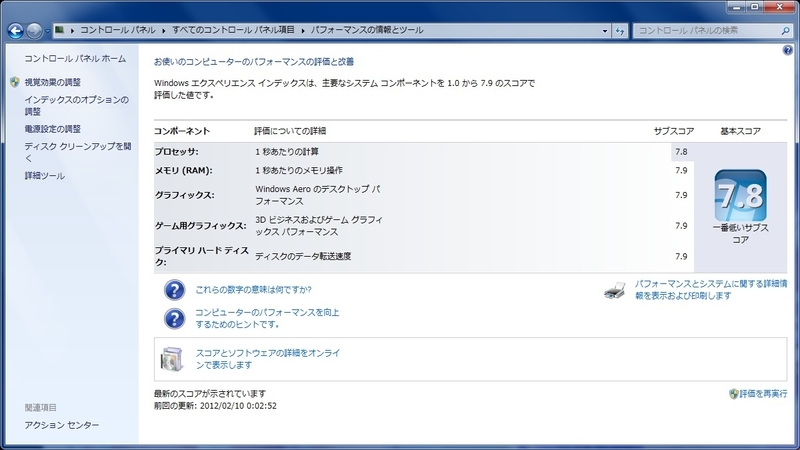Expand the arrow after コントロール パネル breadcrumb

tap(164, 31)
